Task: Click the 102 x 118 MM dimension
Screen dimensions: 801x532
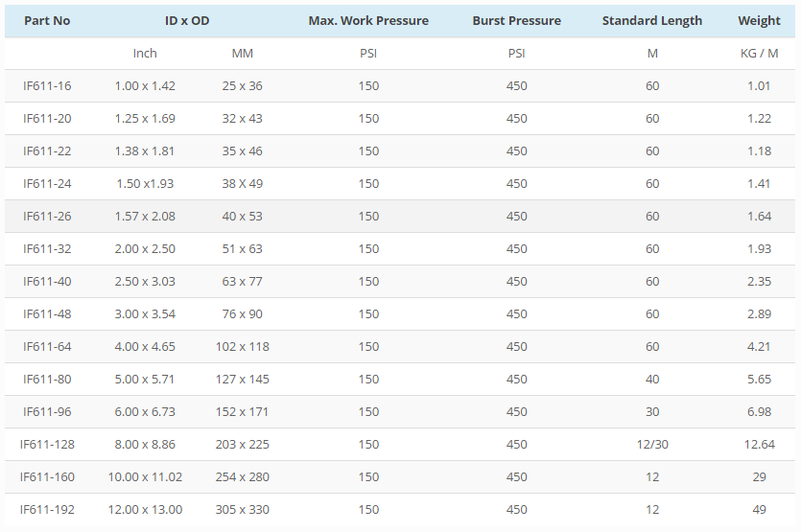Action: (242, 346)
